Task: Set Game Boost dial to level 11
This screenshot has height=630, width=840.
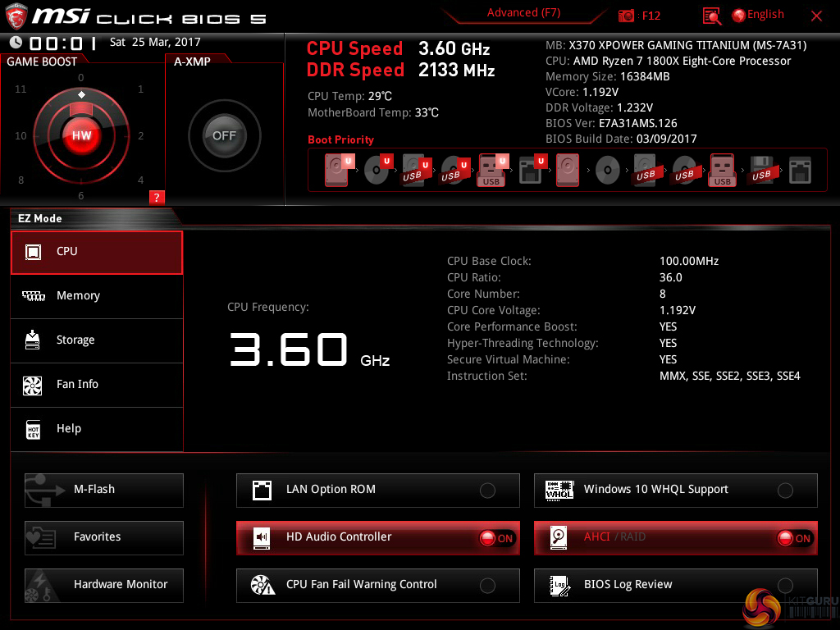Action: point(21,89)
